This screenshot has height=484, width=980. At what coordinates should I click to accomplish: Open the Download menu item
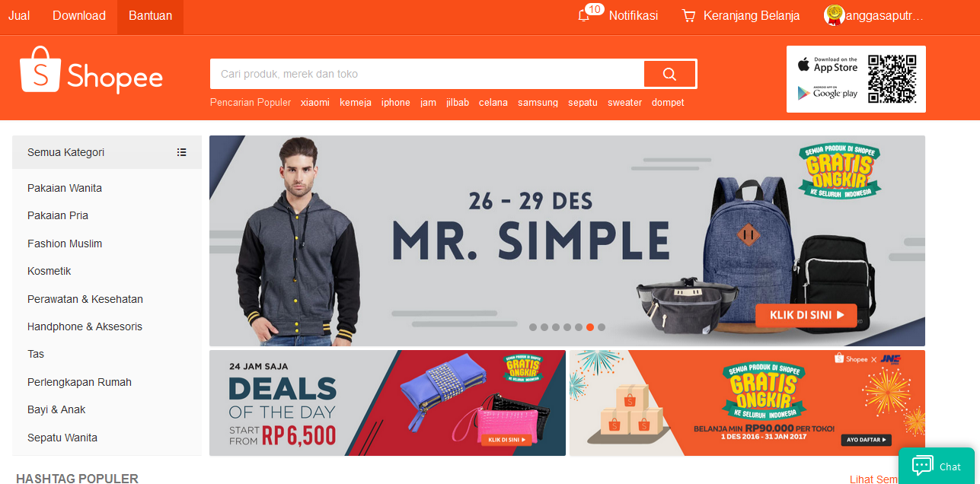tap(79, 16)
